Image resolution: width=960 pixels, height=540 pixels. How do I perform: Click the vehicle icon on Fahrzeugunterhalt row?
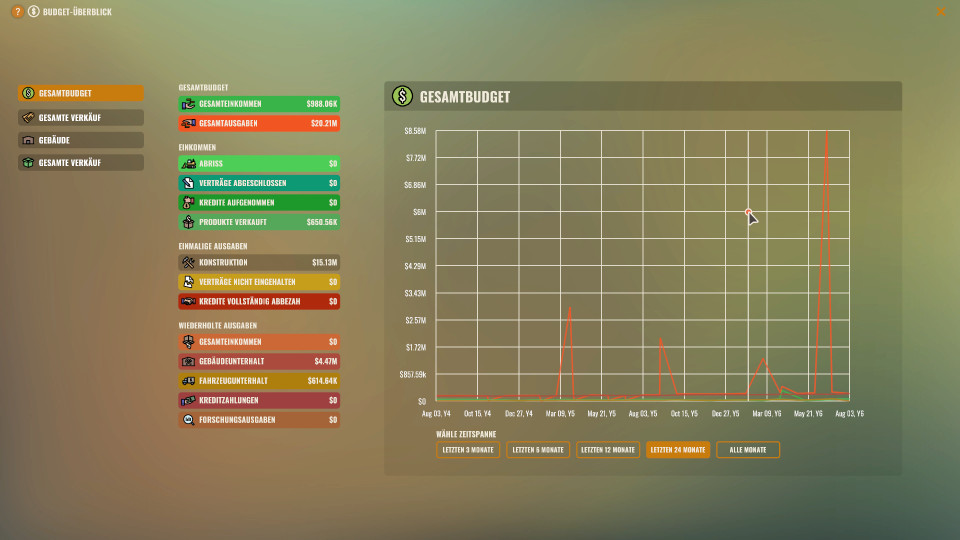(x=188, y=381)
